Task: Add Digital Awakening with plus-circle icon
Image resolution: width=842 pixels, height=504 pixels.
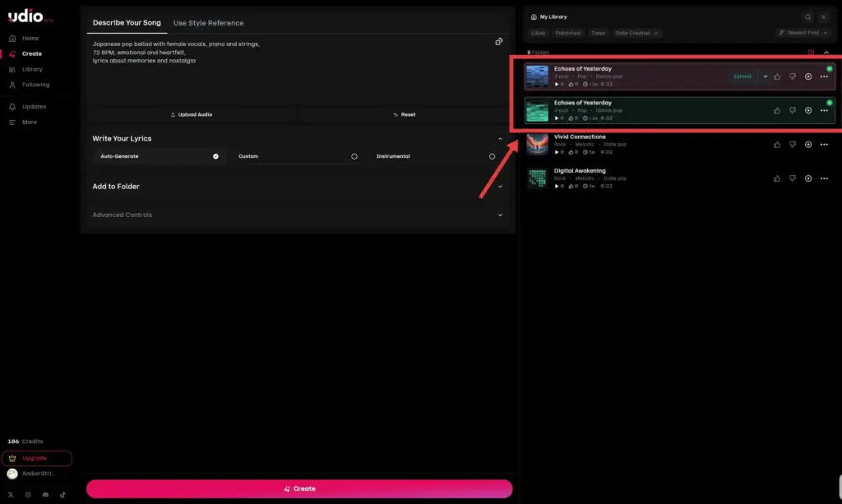Action: click(808, 178)
